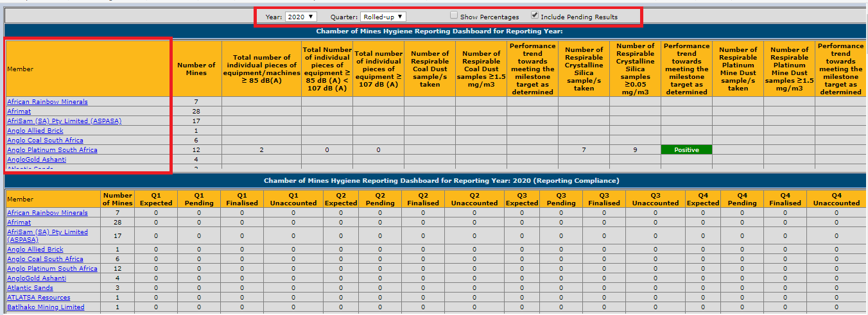Open the Year dropdown showing 2020

click(300, 16)
